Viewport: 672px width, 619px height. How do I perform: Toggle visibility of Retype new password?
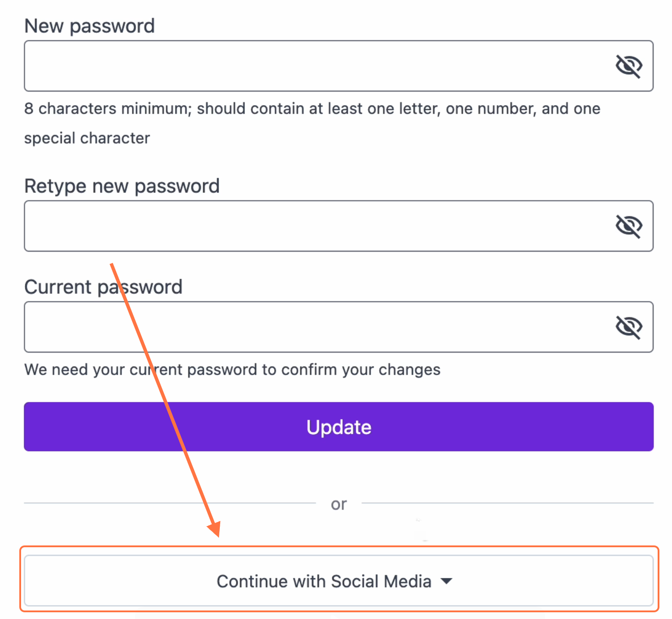point(628,226)
